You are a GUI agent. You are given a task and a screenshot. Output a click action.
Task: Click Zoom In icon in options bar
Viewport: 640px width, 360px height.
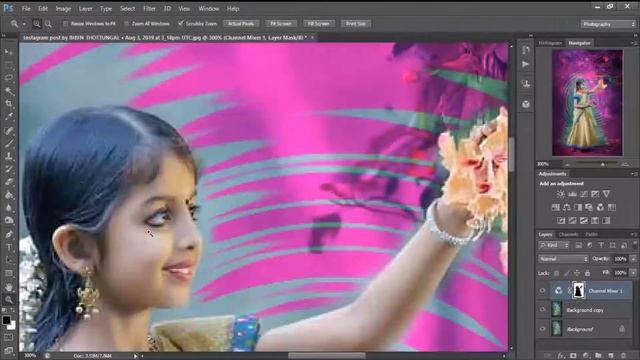click(37, 24)
